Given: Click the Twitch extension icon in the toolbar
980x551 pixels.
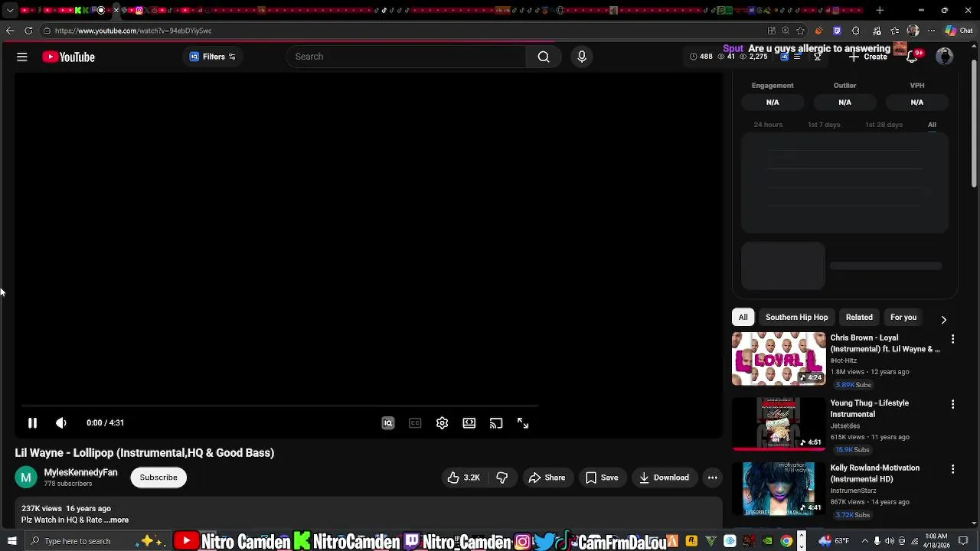Looking at the screenshot, I should [837, 31].
